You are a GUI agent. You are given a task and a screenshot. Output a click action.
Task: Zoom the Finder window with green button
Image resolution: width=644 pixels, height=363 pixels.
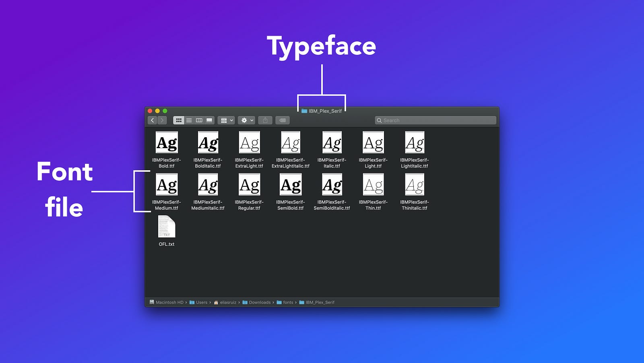coord(165,111)
